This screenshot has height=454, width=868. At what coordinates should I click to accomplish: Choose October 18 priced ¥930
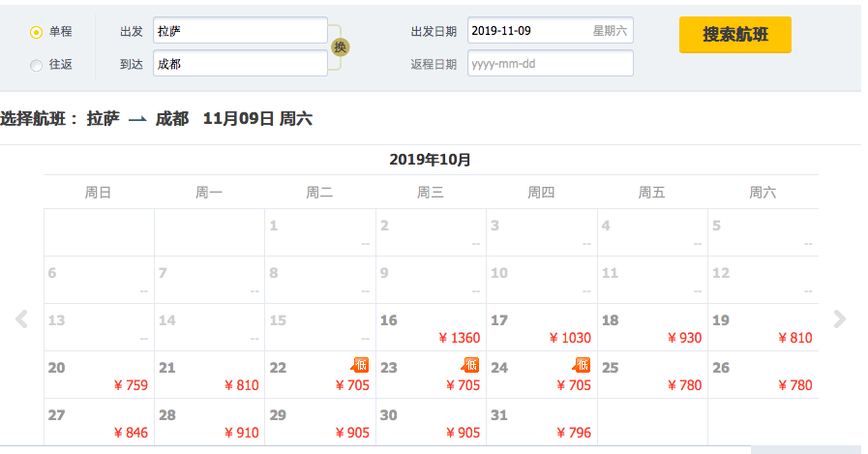pos(652,327)
